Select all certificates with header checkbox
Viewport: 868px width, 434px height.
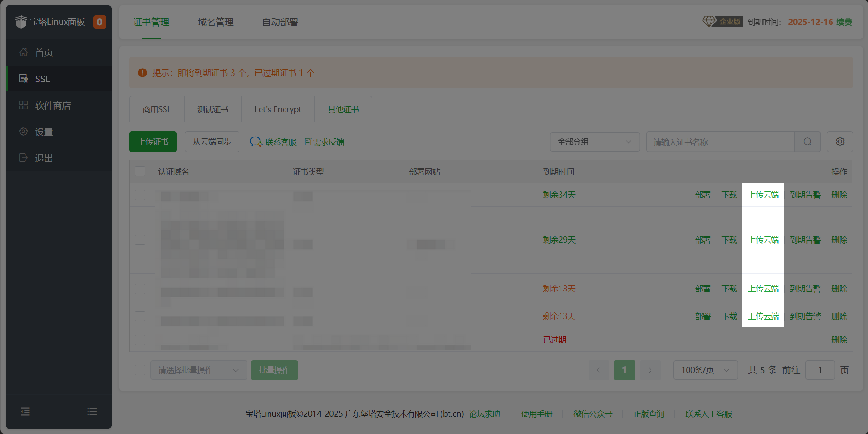[x=140, y=171]
